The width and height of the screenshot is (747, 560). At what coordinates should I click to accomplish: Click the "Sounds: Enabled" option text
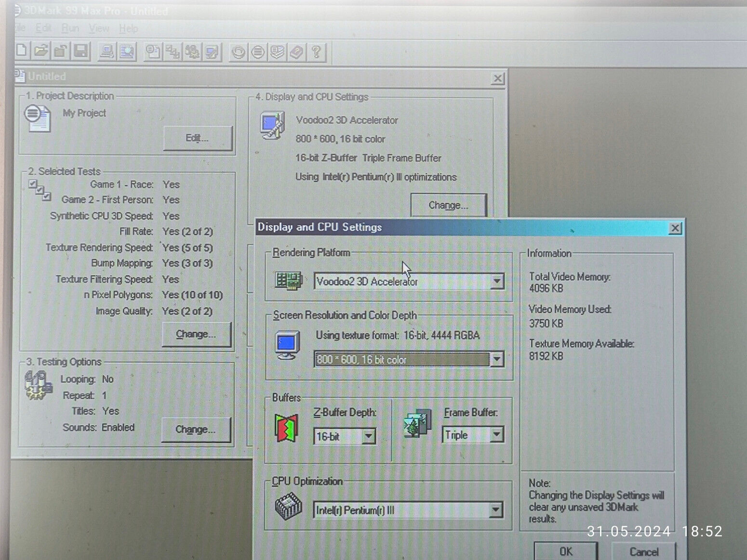(99, 428)
